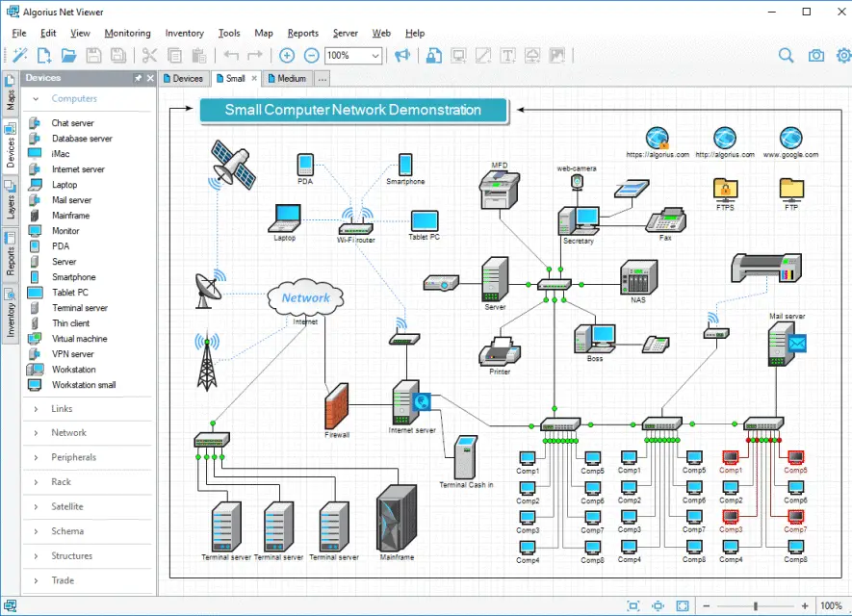852x616 pixels.
Task: Click the status bar zoom plus button
Action: pos(805,605)
